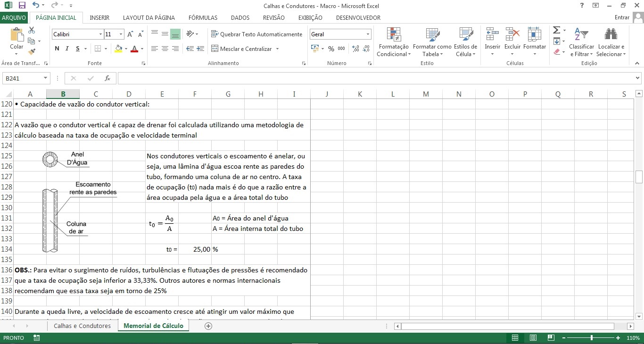
Task: Click Localizar e Selecionar button
Action: tap(611, 42)
